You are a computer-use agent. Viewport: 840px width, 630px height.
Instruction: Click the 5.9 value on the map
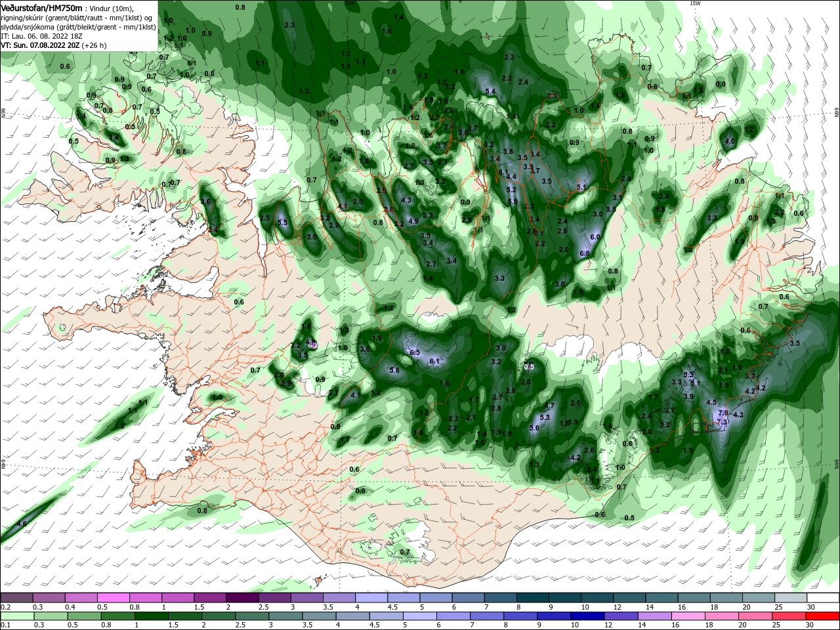pos(513,201)
